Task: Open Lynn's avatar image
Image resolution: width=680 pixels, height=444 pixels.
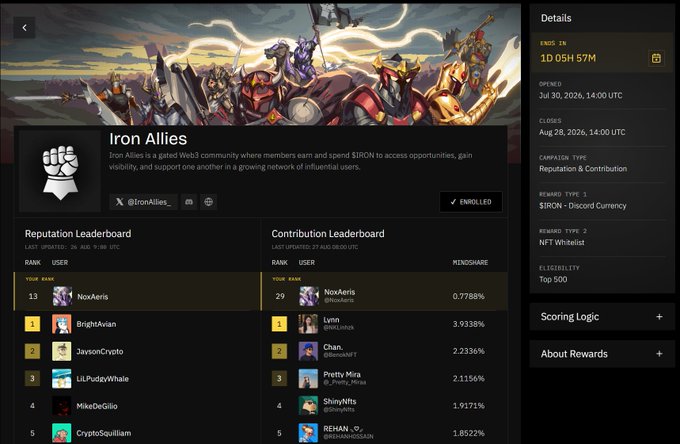Action: point(308,324)
